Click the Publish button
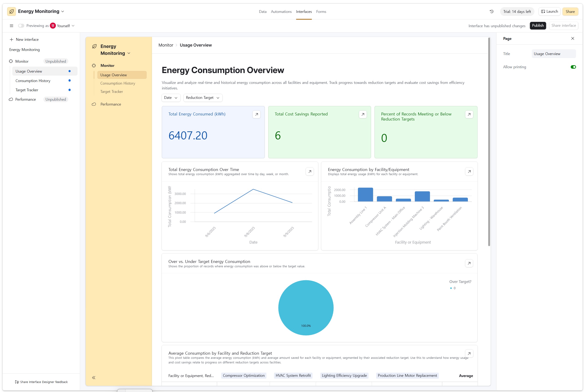Image resolution: width=584 pixels, height=392 pixels. 537,26
